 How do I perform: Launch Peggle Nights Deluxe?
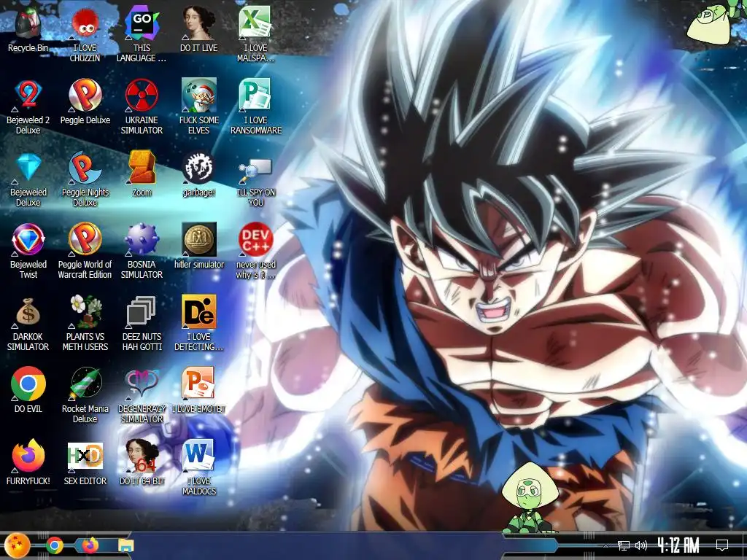point(85,180)
